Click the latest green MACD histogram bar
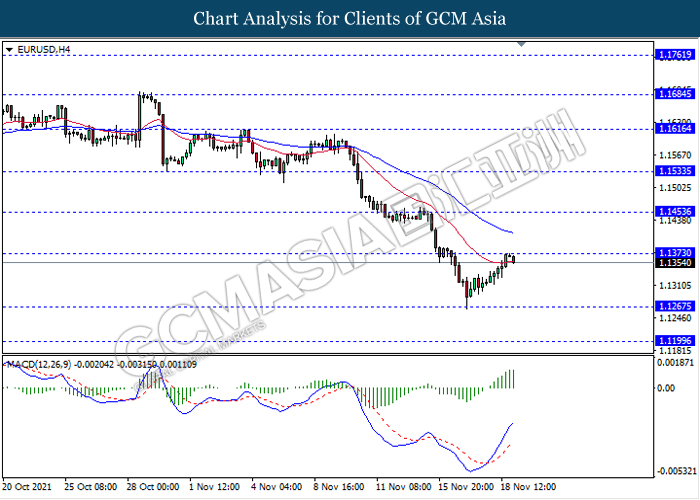This screenshot has width=700, height=500. 513,379
